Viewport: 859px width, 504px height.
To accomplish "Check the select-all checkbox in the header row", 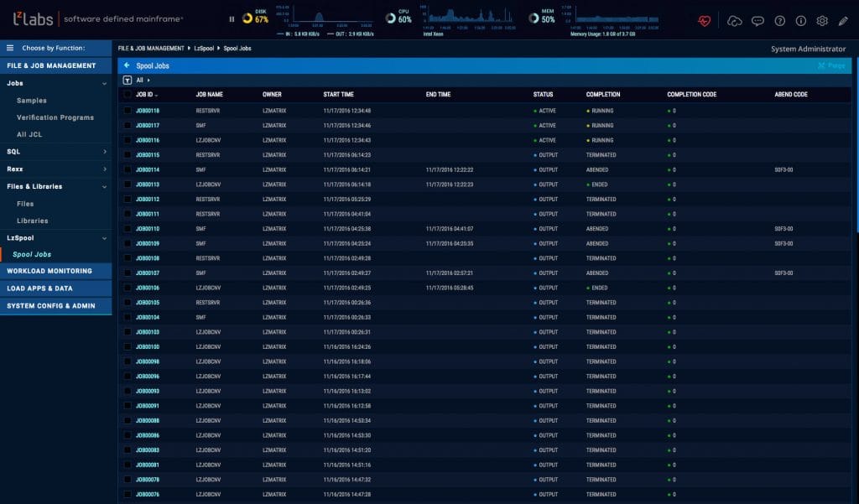I will point(128,94).
